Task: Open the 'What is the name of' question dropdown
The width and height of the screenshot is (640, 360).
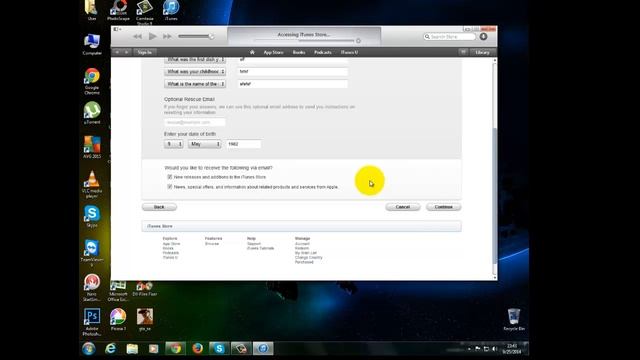Action: pos(195,84)
